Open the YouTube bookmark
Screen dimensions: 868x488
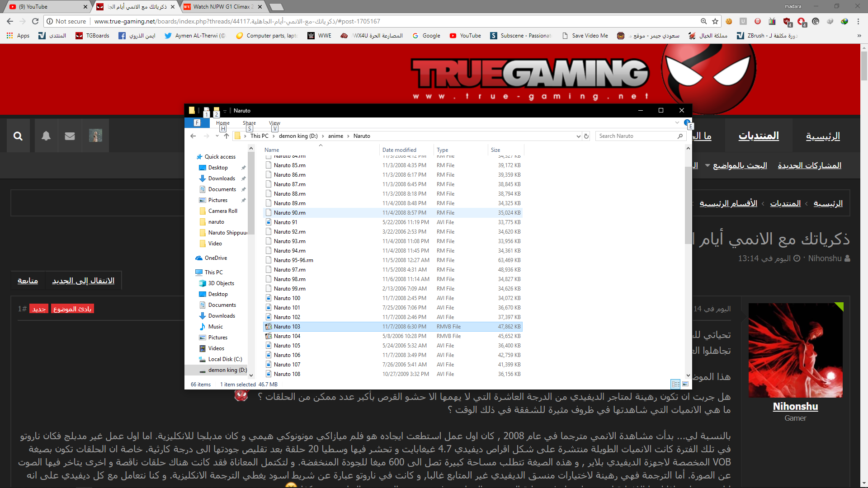(465, 36)
